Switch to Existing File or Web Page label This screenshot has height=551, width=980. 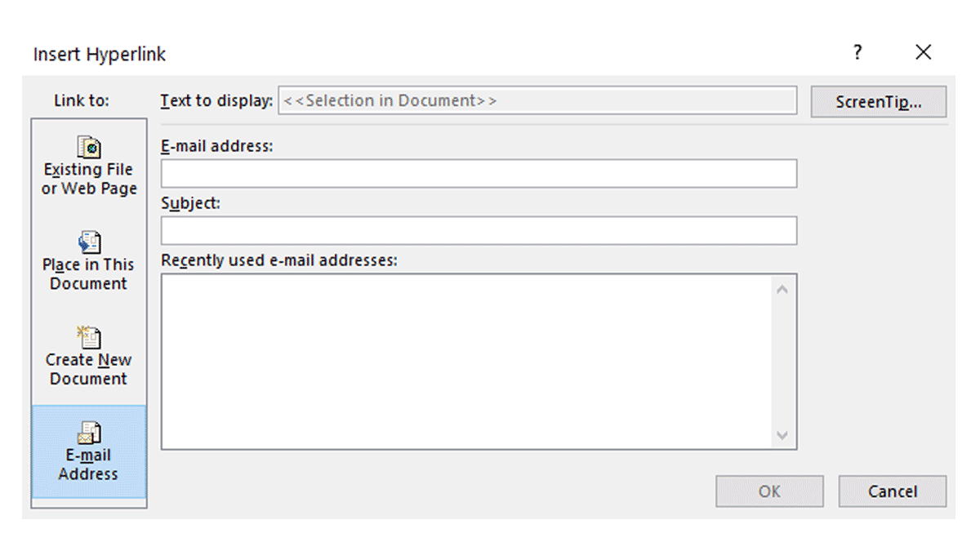click(88, 179)
